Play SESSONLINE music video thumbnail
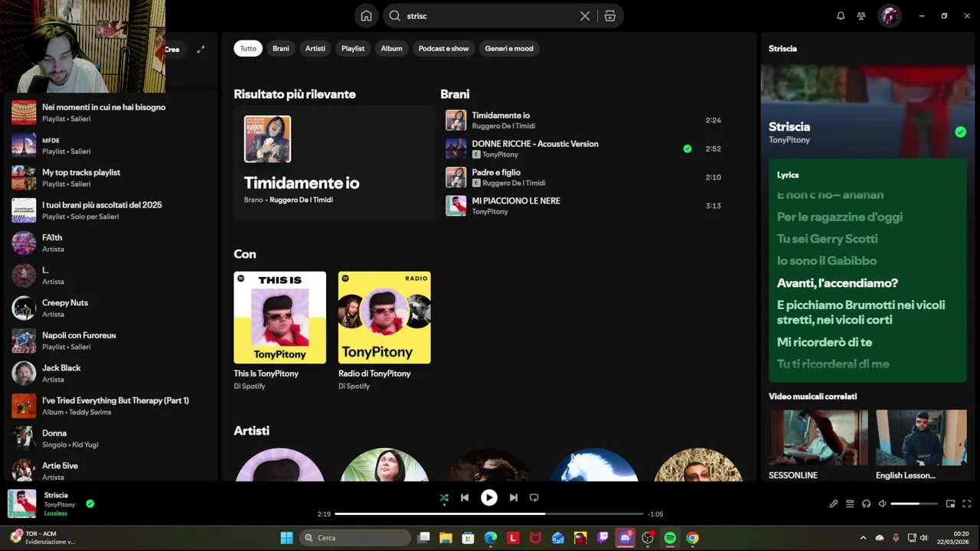 (x=818, y=438)
